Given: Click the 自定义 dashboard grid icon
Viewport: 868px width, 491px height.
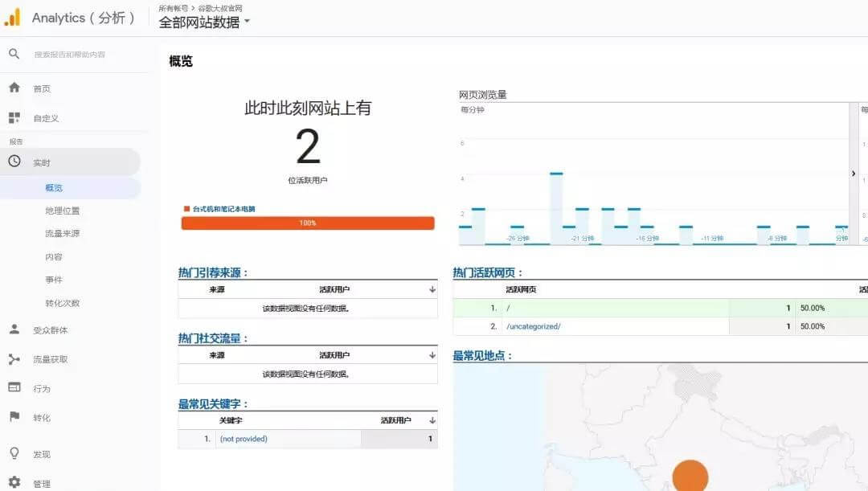Looking at the screenshot, I should tap(14, 118).
